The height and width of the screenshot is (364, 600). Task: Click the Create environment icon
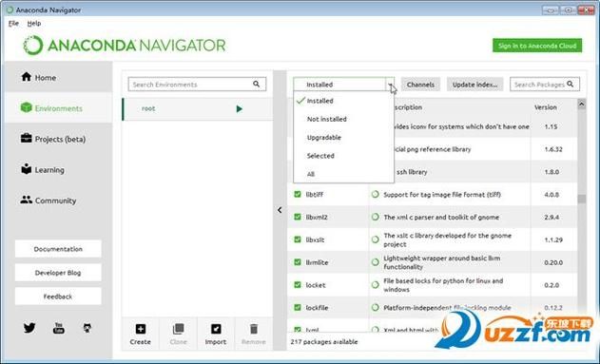click(141, 329)
